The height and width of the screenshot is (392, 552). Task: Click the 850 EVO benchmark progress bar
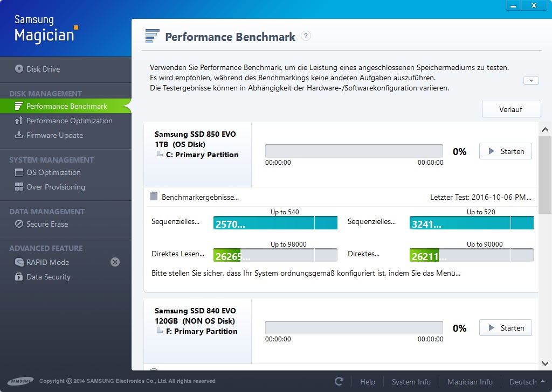[x=354, y=151]
